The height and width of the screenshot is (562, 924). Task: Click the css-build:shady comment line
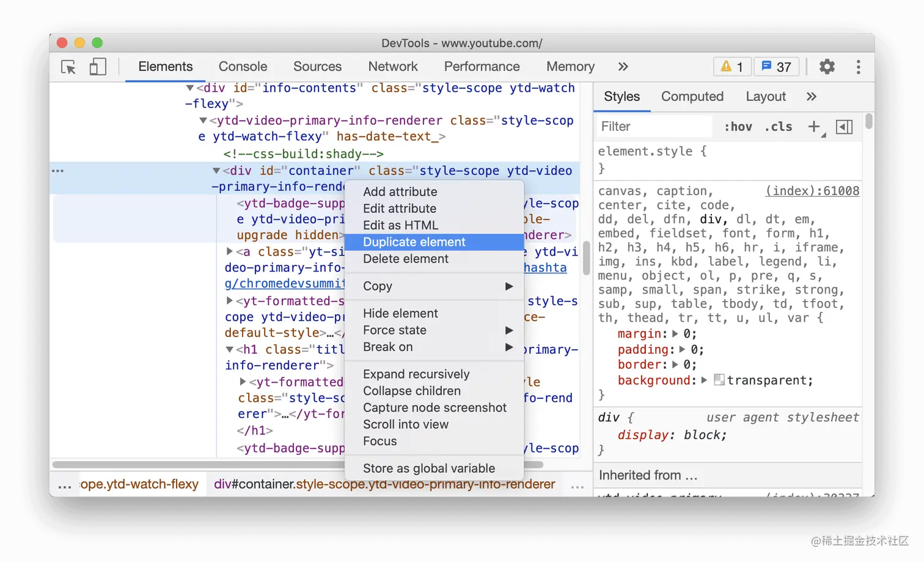point(303,154)
